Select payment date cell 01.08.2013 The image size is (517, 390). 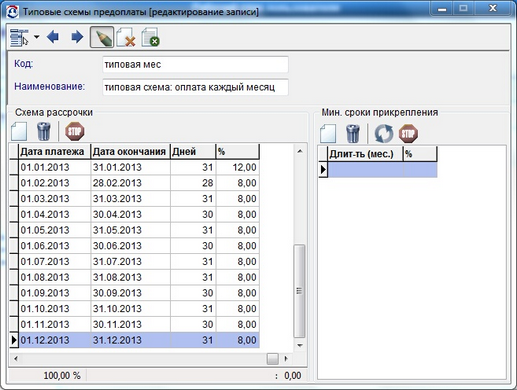point(55,277)
